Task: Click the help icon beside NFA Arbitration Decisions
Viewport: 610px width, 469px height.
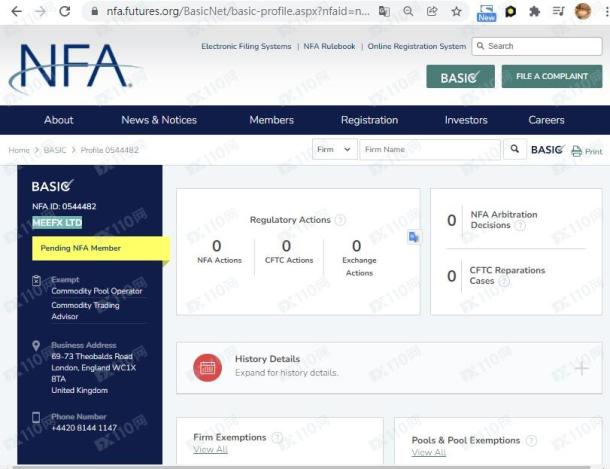Action: (x=520, y=225)
